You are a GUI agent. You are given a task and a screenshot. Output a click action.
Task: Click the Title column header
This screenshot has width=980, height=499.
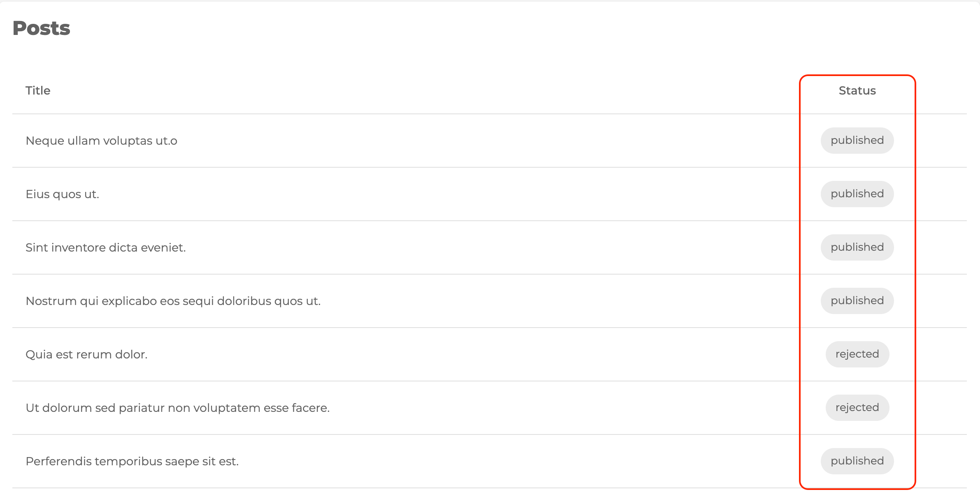tap(38, 90)
